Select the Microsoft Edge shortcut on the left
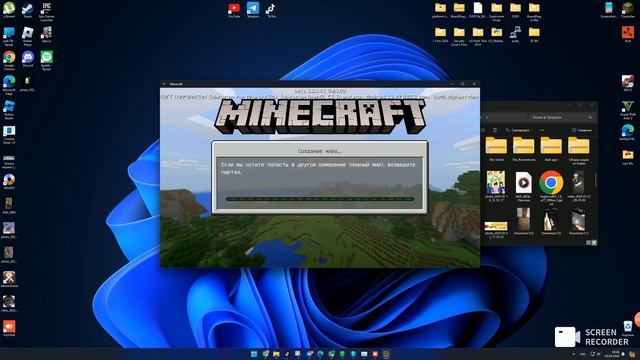Viewport: 640px width, 360px height. 9,84
